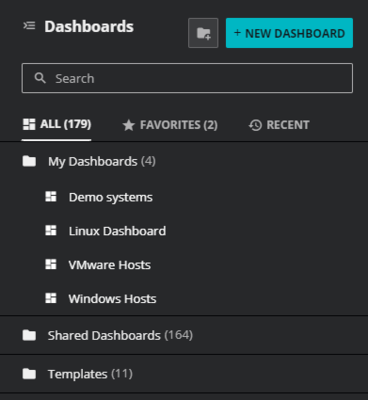368x400 pixels.
Task: Collapse the Dashboards side panel icon
Action: (x=29, y=26)
